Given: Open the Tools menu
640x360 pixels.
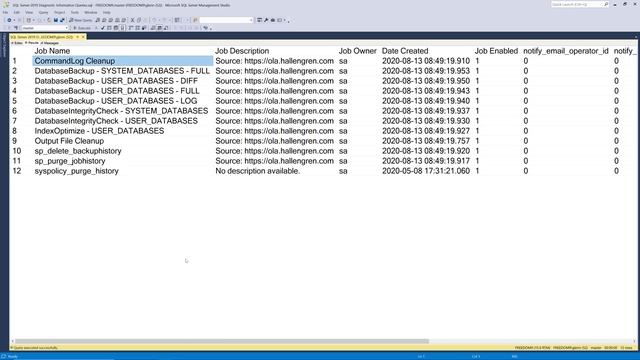Looking at the screenshot, I should click(x=75, y=12).
